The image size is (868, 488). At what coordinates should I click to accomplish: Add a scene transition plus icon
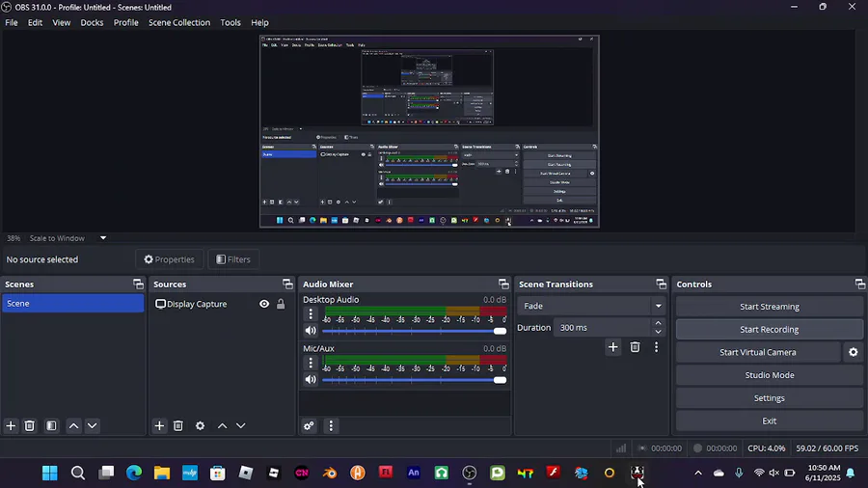point(612,347)
